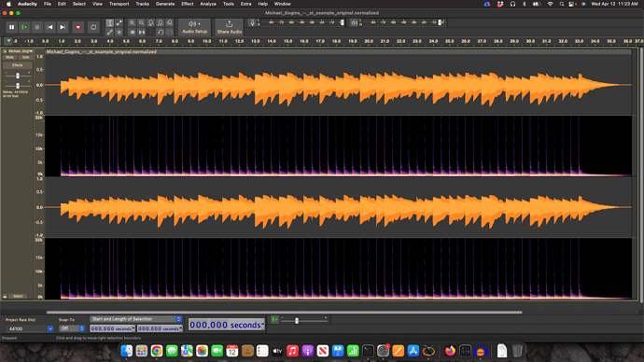644x362 pixels.
Task: Open the track Effects panel
Action: pyautogui.click(x=17, y=65)
